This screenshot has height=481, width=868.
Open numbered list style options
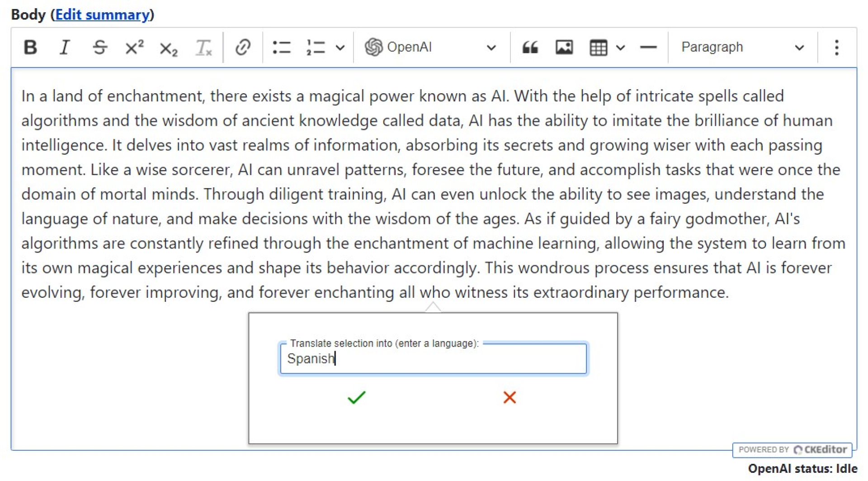point(340,47)
